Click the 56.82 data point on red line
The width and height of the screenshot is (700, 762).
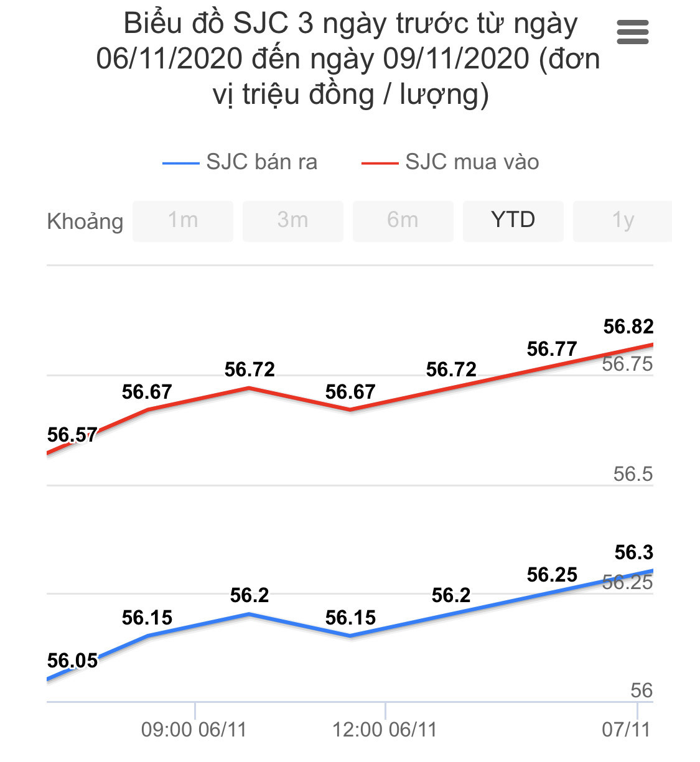point(651,344)
